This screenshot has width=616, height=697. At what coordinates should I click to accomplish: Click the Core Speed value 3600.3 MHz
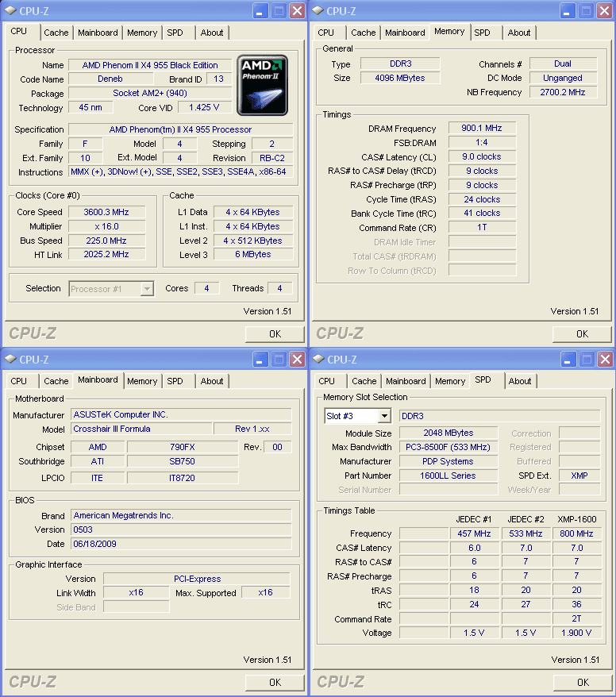point(106,213)
